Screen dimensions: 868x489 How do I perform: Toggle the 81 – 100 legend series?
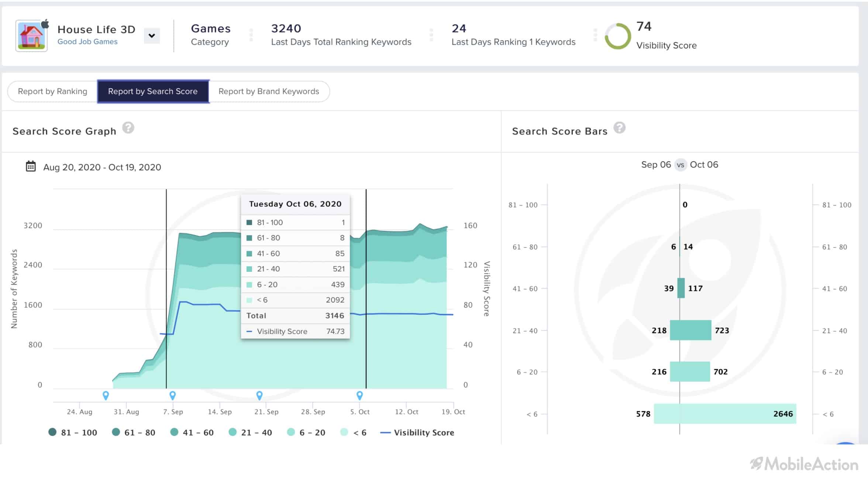73,432
